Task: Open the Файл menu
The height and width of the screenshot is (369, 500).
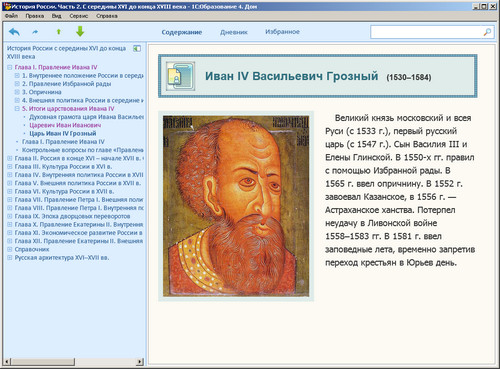Action: click(x=11, y=16)
